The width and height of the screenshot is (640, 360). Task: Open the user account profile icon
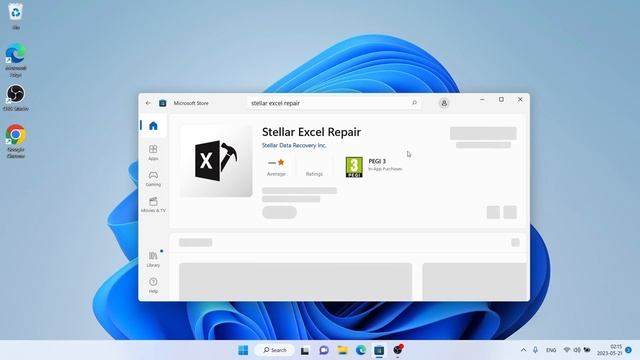pos(444,103)
